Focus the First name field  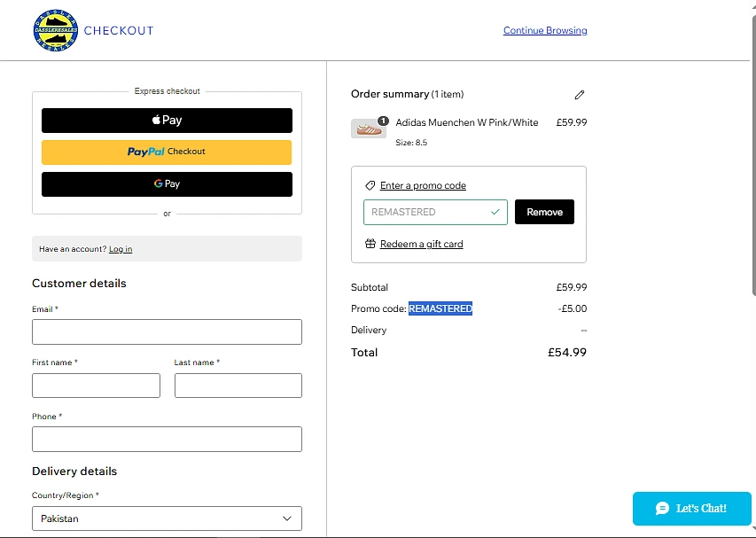pyautogui.click(x=96, y=386)
